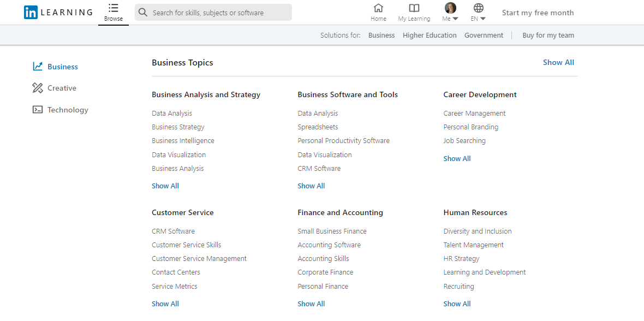Open Job Searching topic

(x=464, y=140)
